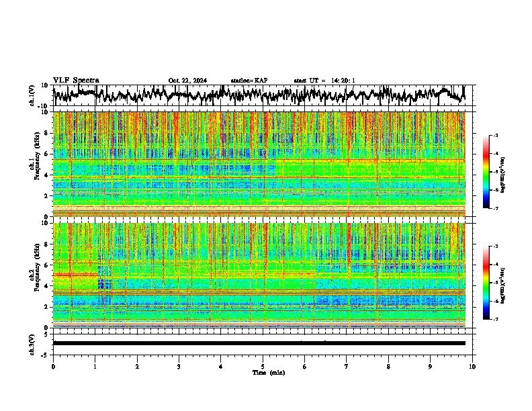Click the 'Time (min)' axis label
This screenshot has width=532, height=411.
[269, 373]
